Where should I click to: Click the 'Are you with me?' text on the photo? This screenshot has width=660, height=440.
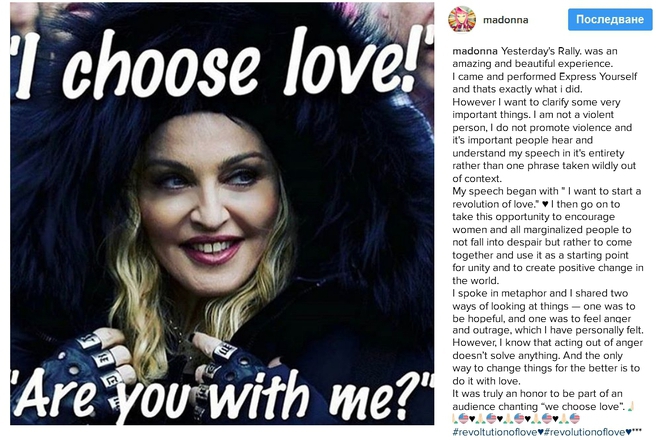(222, 398)
